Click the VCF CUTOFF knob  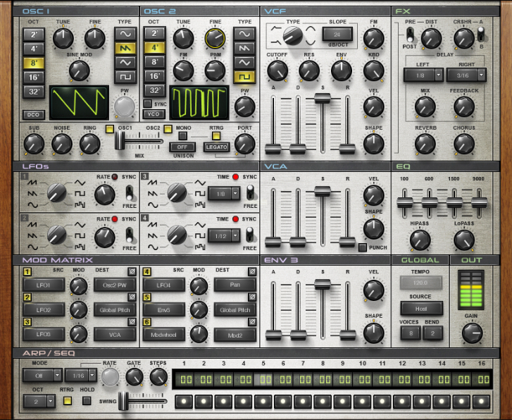click(277, 70)
